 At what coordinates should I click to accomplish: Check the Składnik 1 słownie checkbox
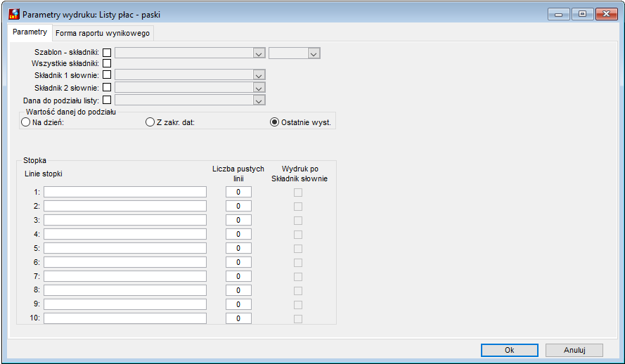[107, 74]
